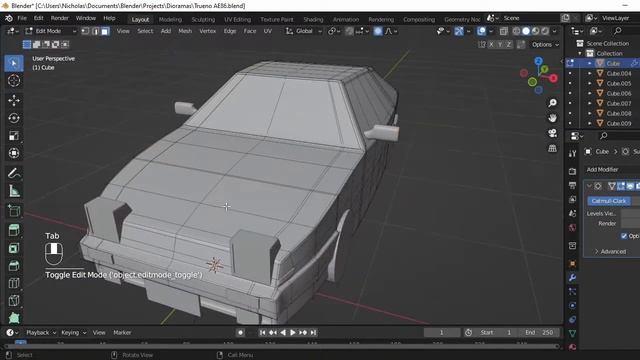Select the Transform tool
This screenshot has height=360, width=640.
(14, 153)
